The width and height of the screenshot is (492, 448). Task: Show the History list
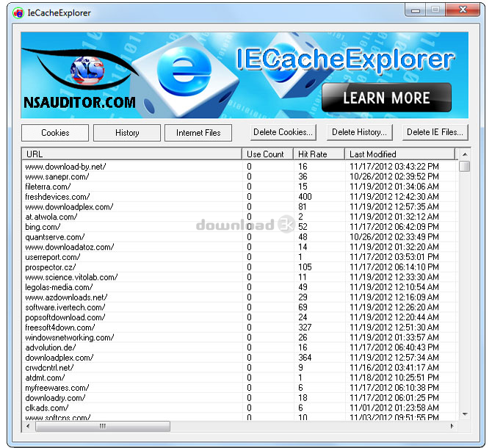pyautogui.click(x=127, y=133)
